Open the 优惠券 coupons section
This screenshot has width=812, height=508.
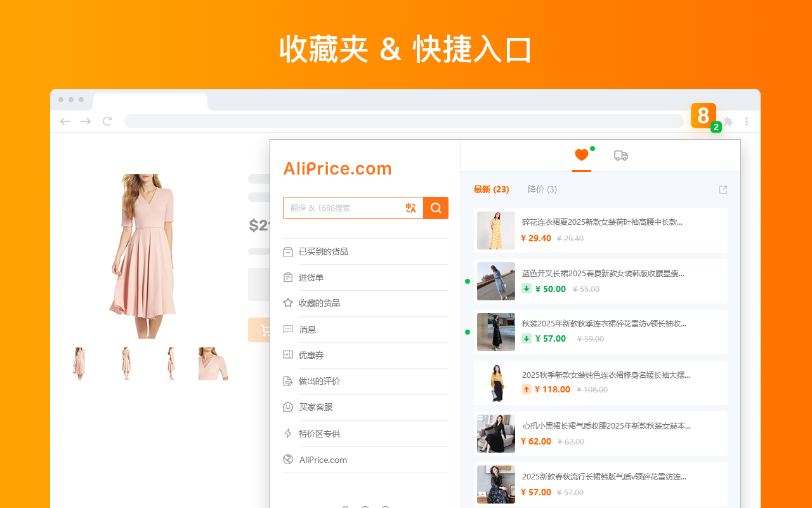pyautogui.click(x=310, y=355)
